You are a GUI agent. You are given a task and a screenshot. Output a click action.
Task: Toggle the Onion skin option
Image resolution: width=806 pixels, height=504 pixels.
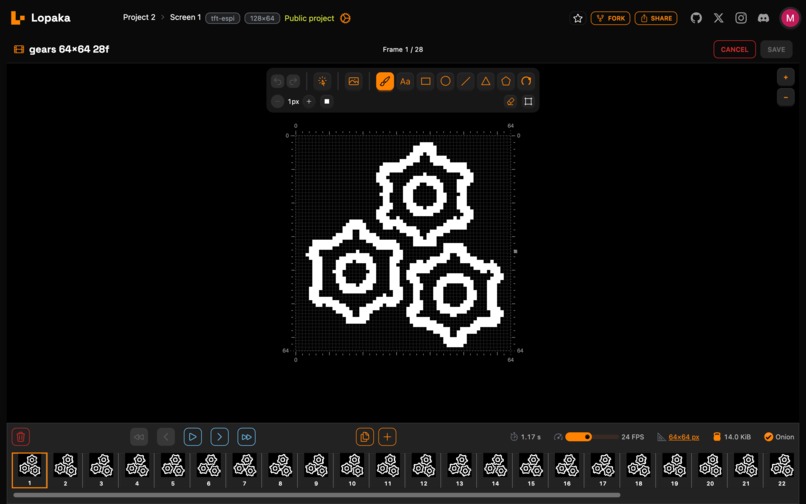click(779, 437)
